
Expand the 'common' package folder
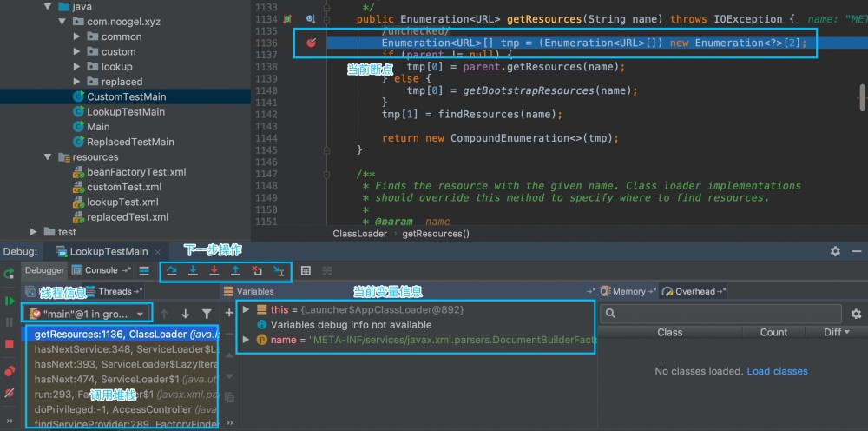78,36
